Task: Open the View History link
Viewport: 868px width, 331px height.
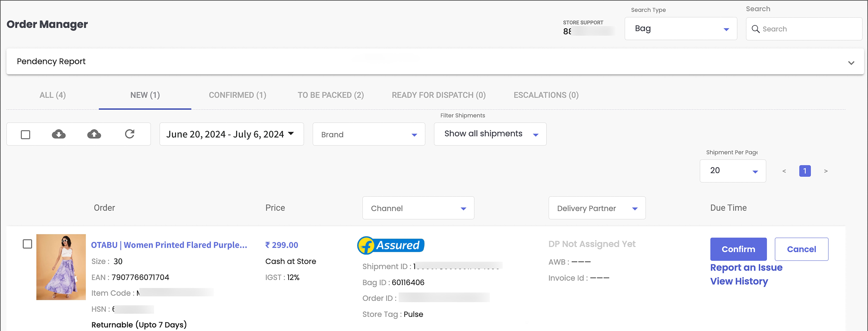Action: (x=739, y=281)
